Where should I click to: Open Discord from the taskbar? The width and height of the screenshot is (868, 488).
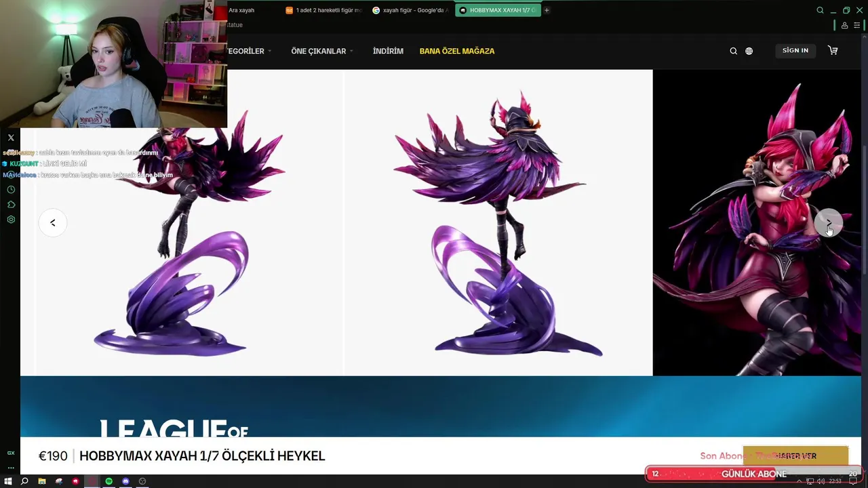coord(125,481)
